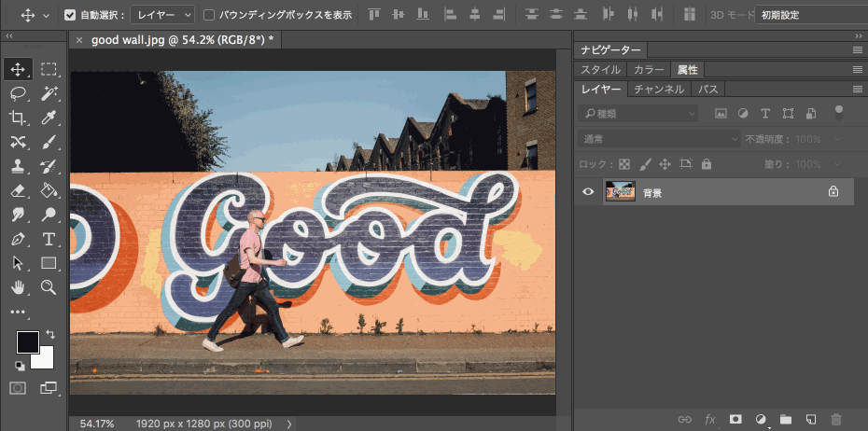This screenshot has height=431, width=868.
Task: Pick the Eyedropper tool
Action: 49,118
